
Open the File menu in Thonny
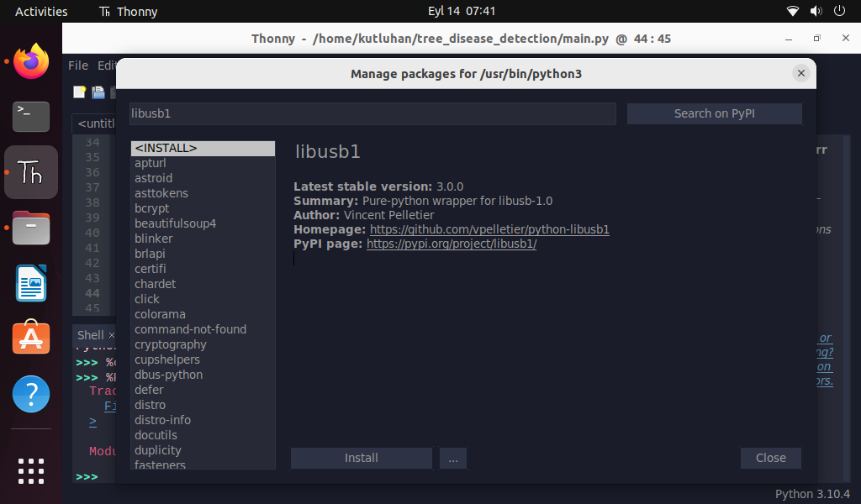pos(77,66)
